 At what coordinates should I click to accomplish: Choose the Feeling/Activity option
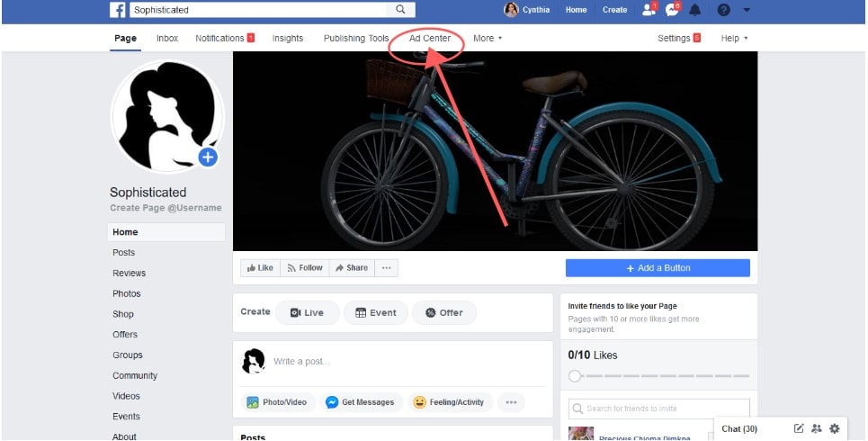coord(449,402)
